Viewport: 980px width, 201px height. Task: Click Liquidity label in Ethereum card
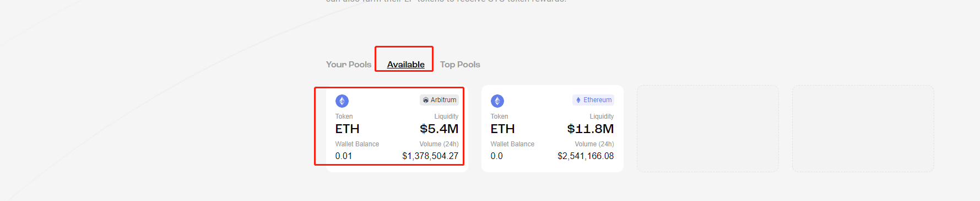[602, 117]
